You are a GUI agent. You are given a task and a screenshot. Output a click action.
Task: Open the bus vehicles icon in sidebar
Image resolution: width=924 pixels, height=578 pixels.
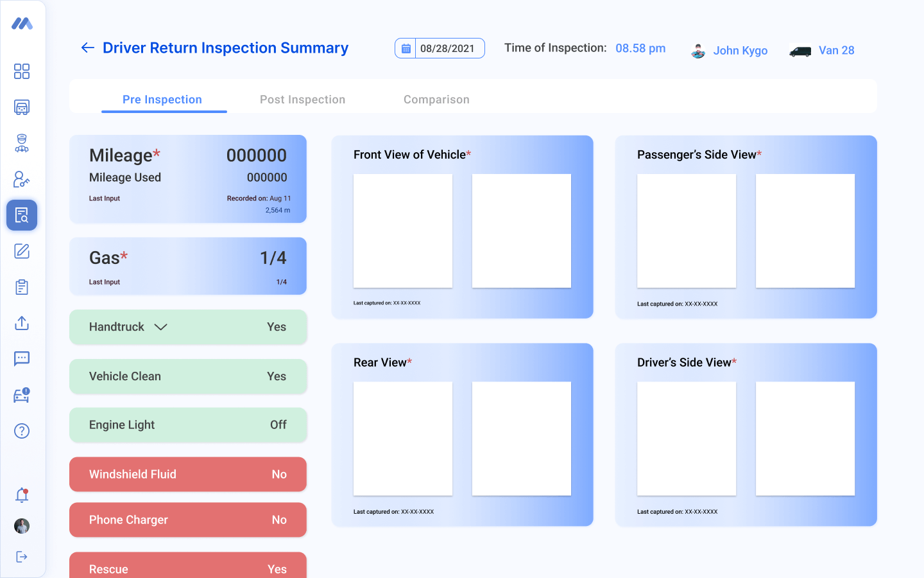coord(22,107)
